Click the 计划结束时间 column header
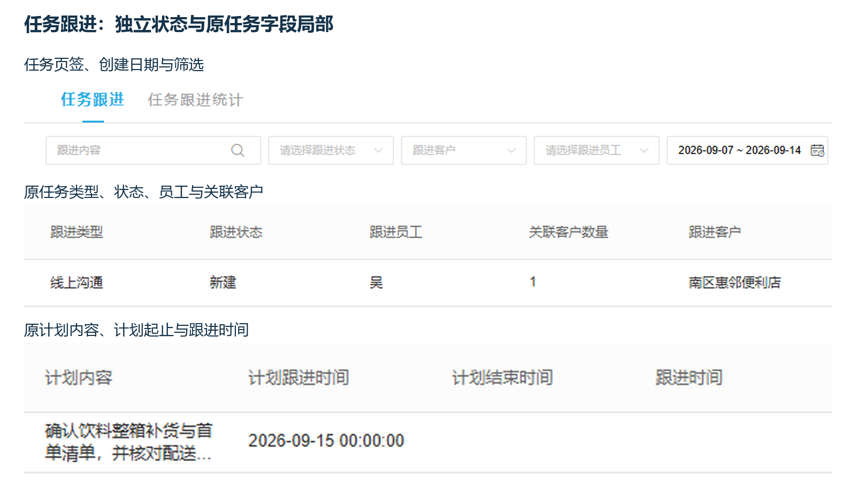 pos(502,378)
